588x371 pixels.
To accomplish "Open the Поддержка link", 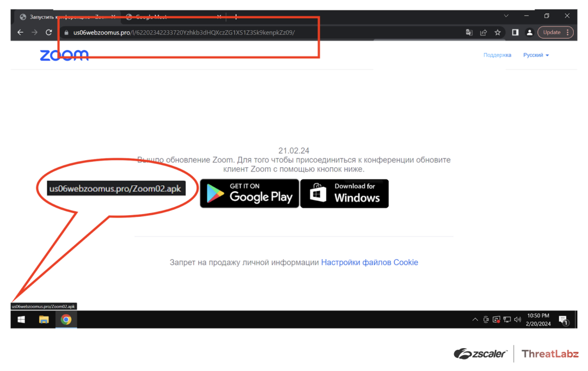I will point(497,55).
